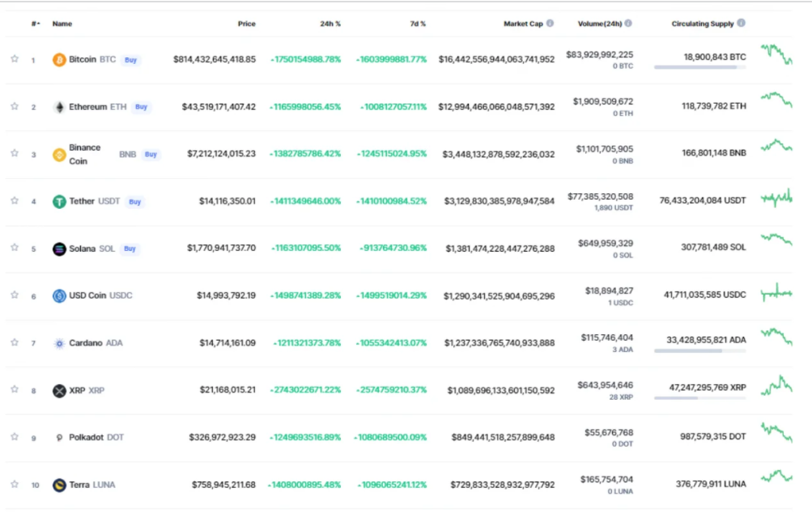Sort the table by Price header
The height and width of the screenshot is (513, 812).
point(246,23)
